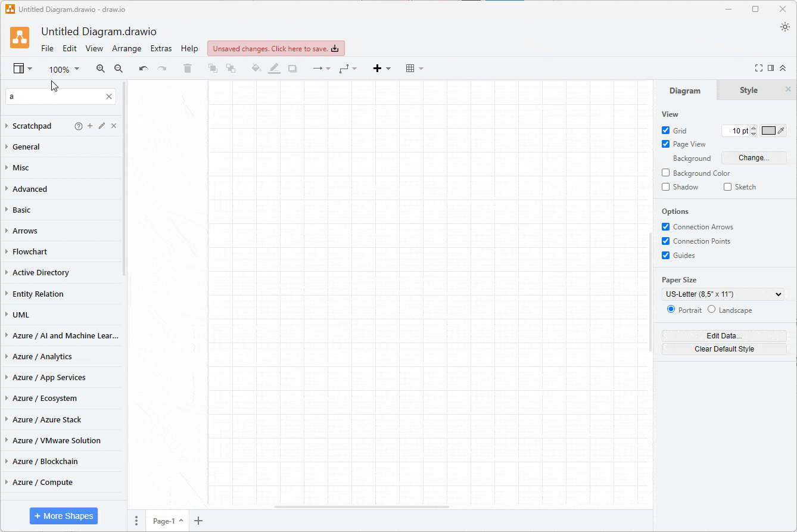Select the Delete trash icon

click(188, 69)
